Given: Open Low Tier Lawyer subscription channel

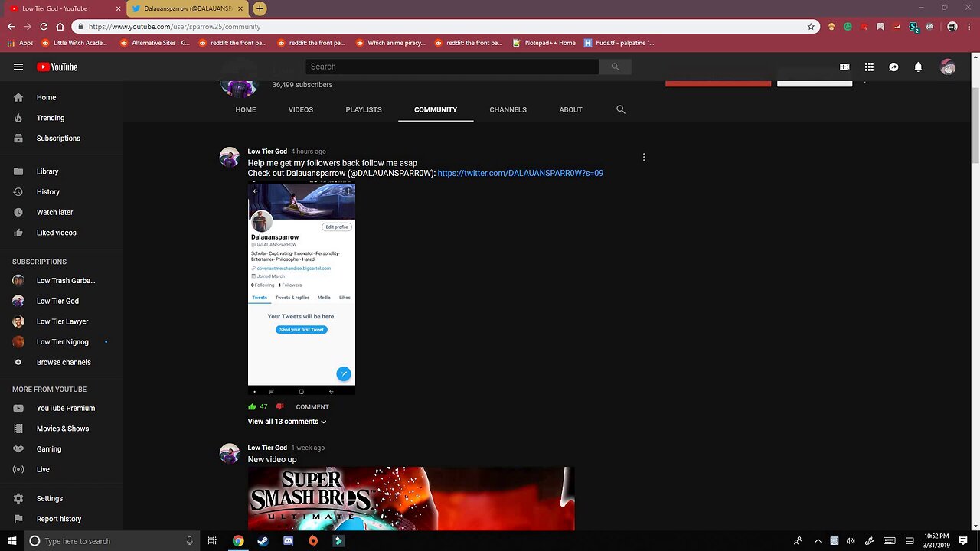Looking at the screenshot, I should (x=61, y=321).
